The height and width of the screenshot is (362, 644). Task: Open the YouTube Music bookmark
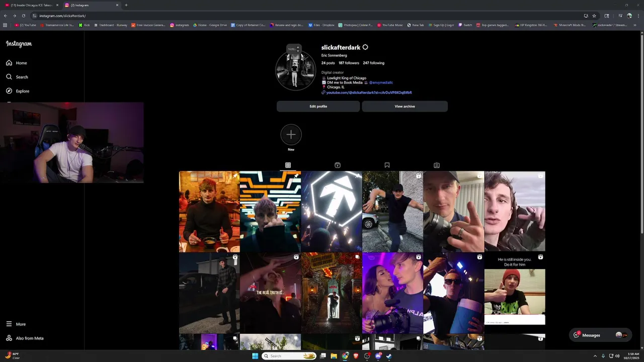[390, 25]
